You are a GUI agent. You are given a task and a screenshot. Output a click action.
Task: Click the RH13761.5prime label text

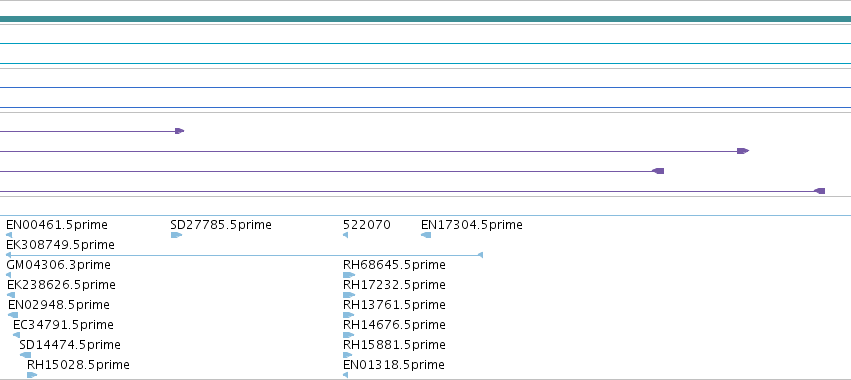coord(394,305)
